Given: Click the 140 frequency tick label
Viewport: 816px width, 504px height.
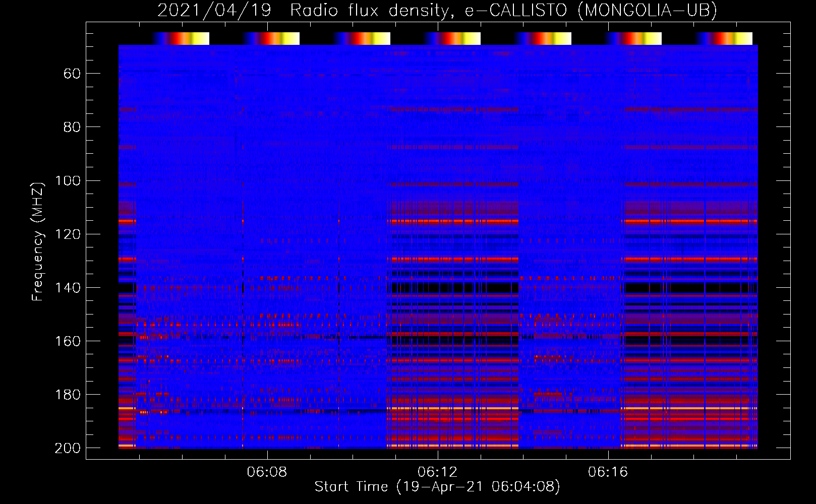Looking at the screenshot, I should (x=68, y=287).
